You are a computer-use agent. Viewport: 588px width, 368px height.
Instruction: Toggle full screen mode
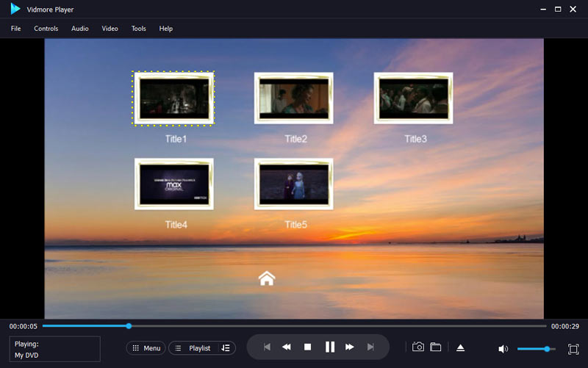(573, 349)
